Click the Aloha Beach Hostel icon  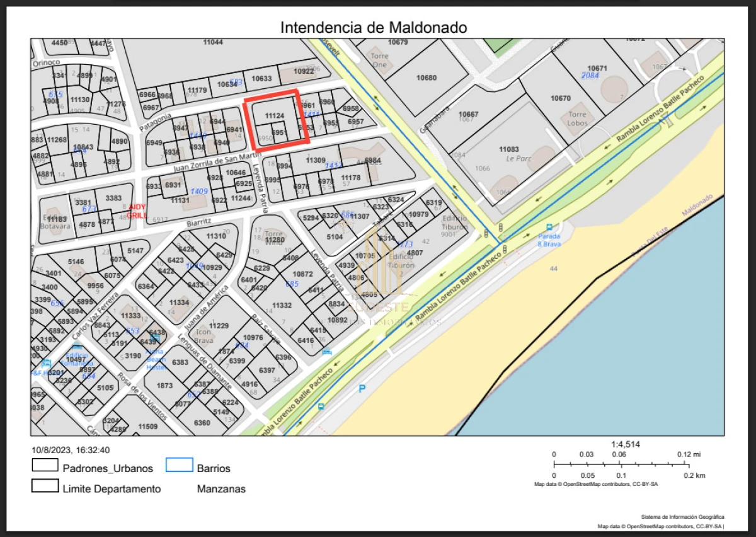(x=156, y=338)
